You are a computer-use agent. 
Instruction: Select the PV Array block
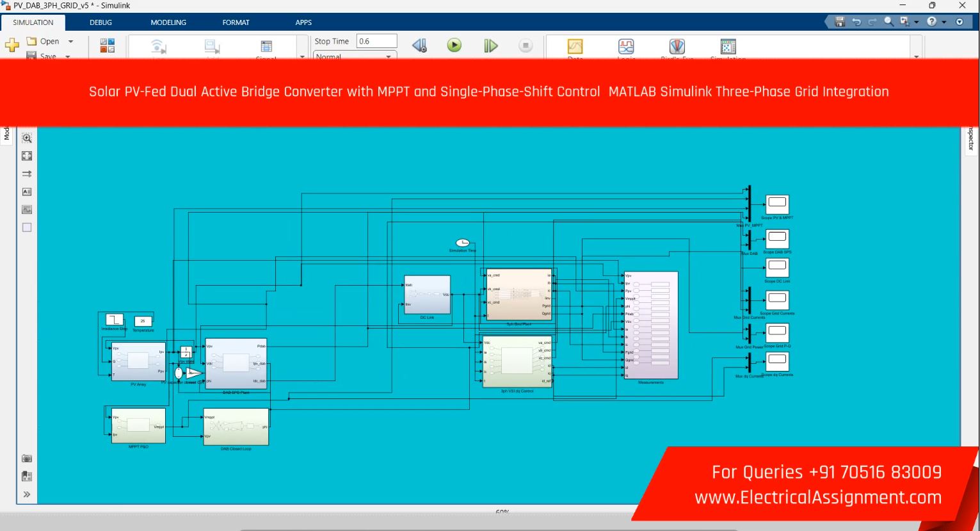click(x=138, y=362)
